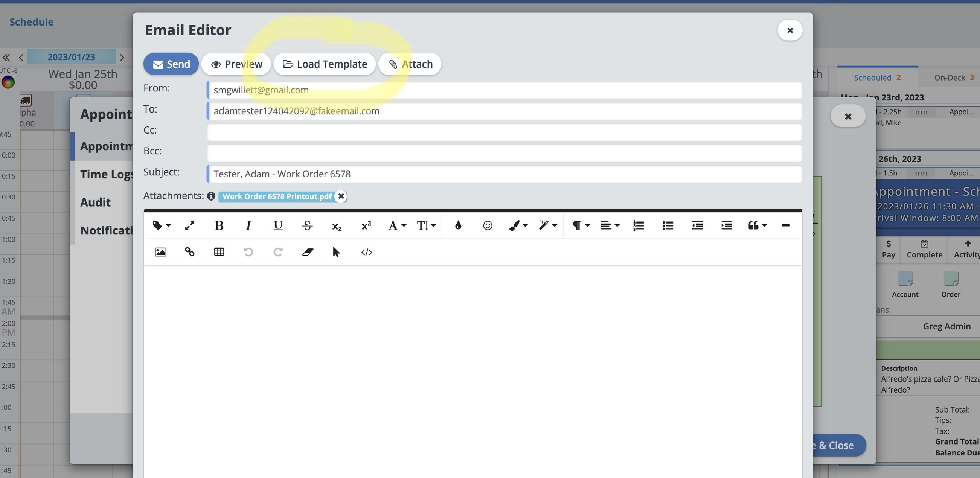Viewport: 980px width, 478px height.
Task: Insert a link with the chain icon
Action: pos(189,252)
